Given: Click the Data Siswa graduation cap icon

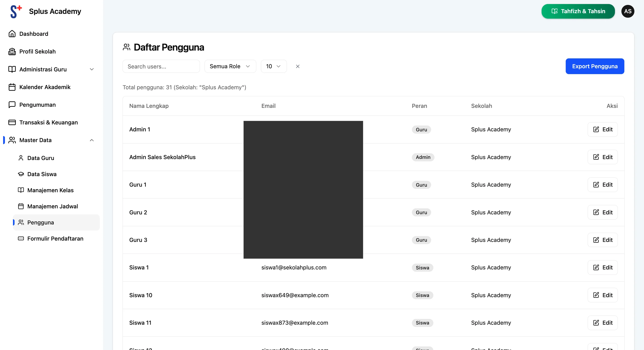Looking at the screenshot, I should (x=21, y=174).
